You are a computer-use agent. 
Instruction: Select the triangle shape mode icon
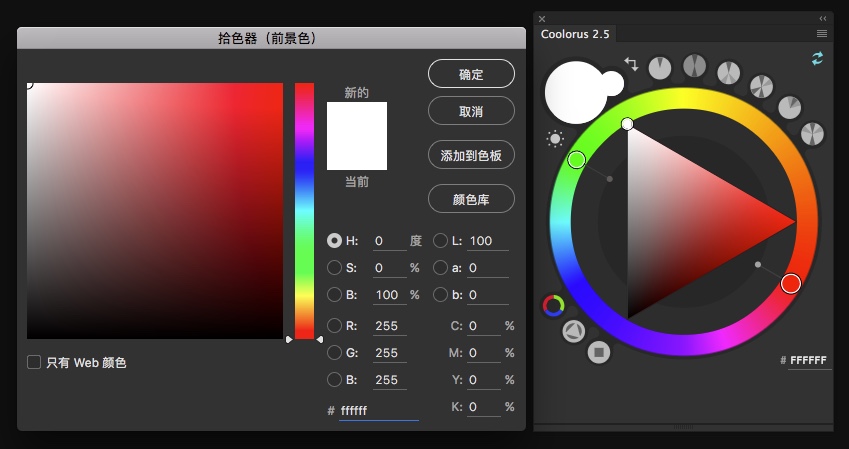click(574, 331)
